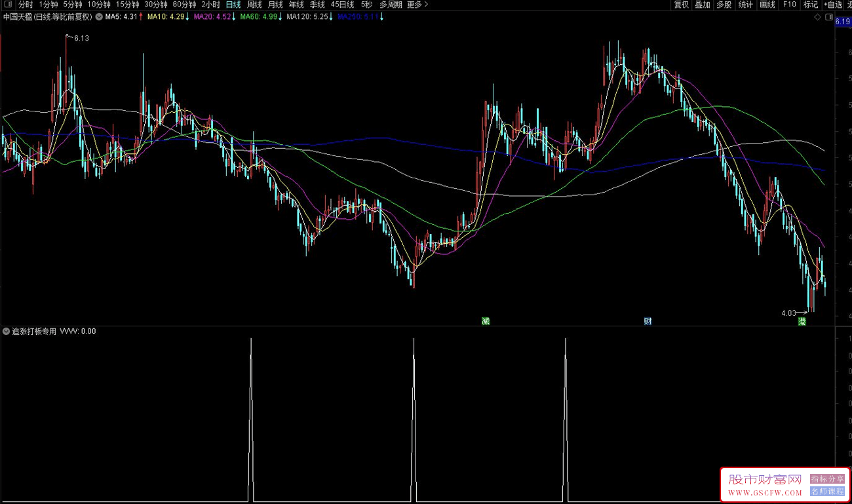Open dropdown next to 中国天楹 title
Image resolution: width=852 pixels, height=504 pixels.
98,17
